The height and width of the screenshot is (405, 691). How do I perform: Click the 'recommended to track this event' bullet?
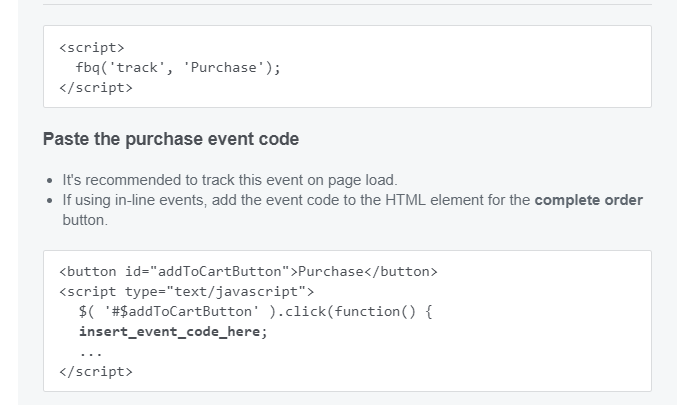pos(230,180)
